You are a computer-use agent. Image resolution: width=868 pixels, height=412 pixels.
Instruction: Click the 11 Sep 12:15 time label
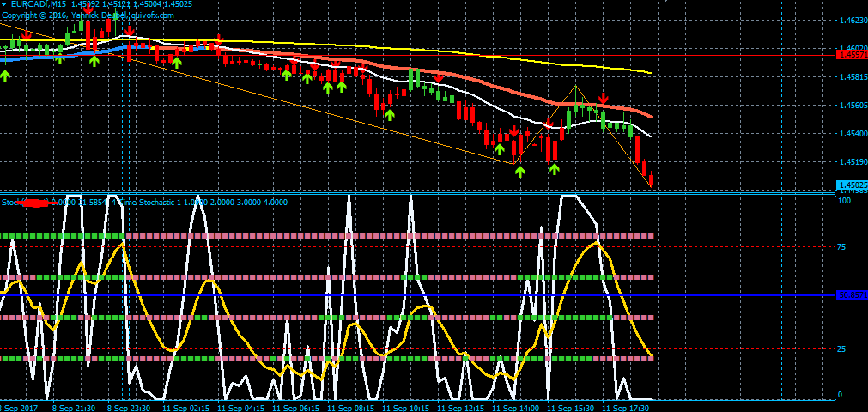(x=460, y=408)
